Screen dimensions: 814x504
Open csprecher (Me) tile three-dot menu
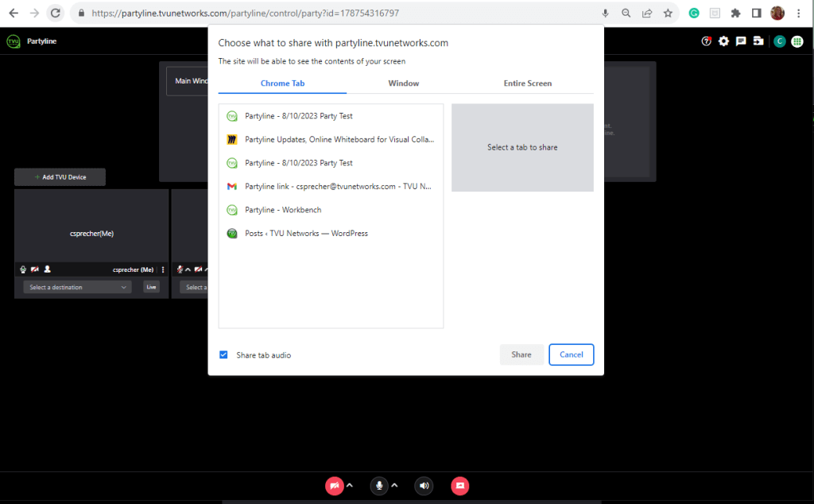(x=163, y=270)
